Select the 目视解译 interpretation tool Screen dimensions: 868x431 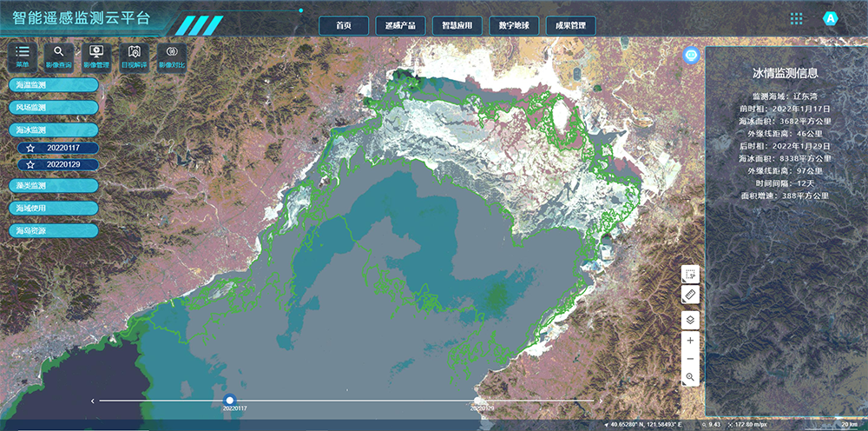tap(134, 55)
